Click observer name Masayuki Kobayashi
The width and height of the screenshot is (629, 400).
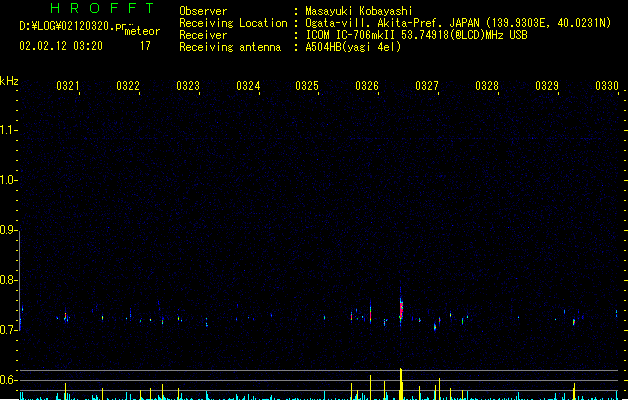coord(359,11)
